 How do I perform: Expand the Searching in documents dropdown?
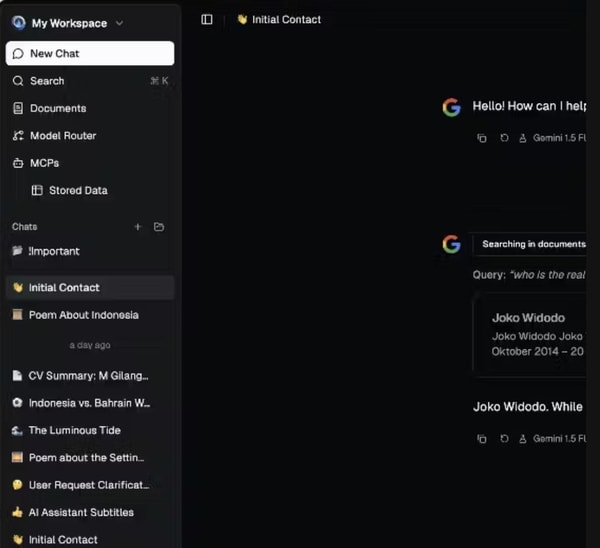coord(530,244)
